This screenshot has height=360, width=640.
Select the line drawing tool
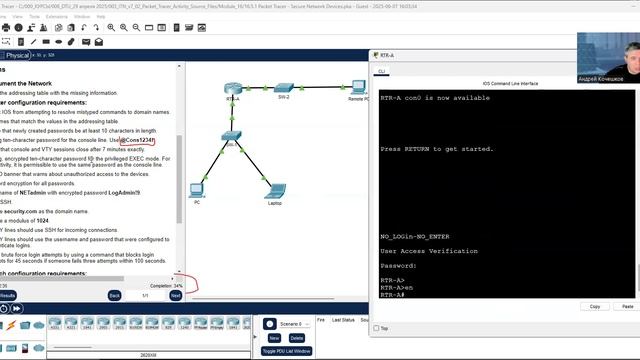pyautogui.click(x=33, y=42)
